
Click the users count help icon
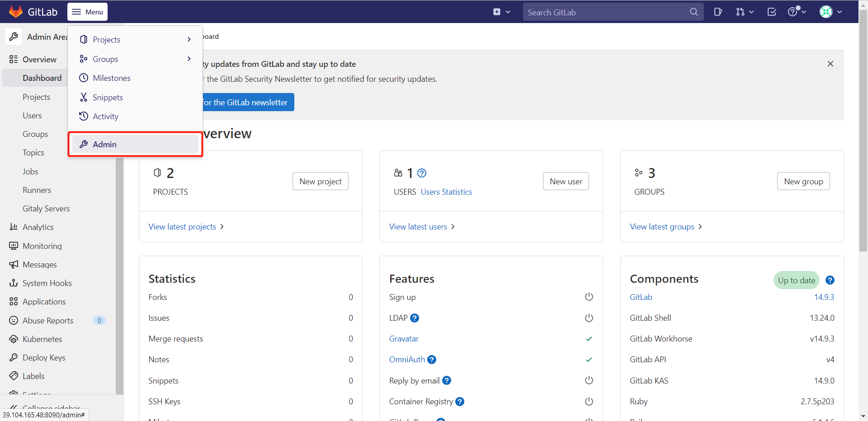point(422,173)
